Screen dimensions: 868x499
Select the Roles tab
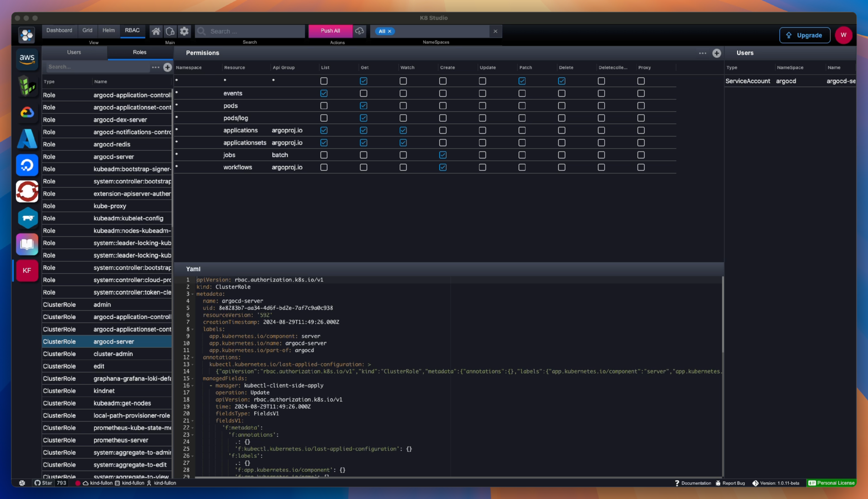[140, 53]
